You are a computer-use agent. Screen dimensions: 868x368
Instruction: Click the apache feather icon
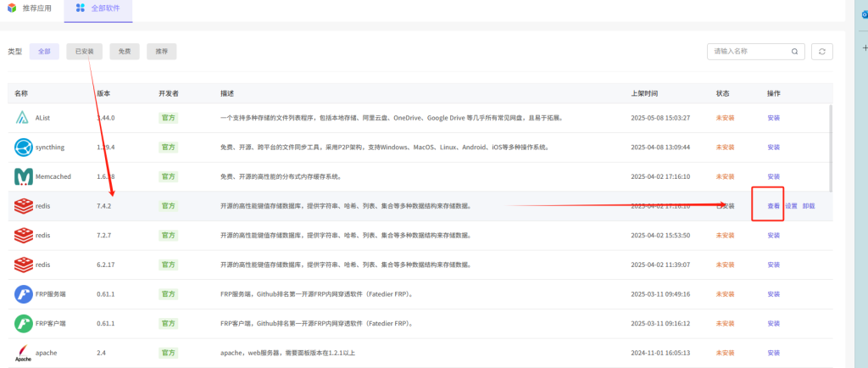23,353
